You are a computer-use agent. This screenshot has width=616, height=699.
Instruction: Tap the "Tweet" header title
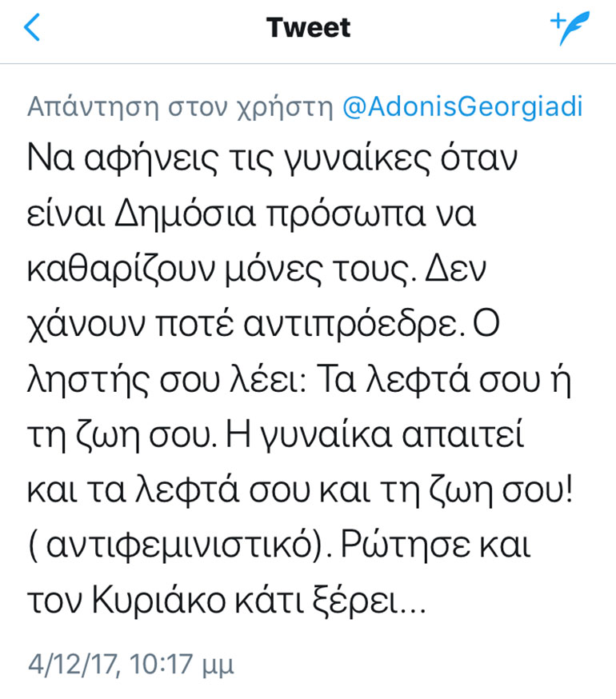pos(308,28)
